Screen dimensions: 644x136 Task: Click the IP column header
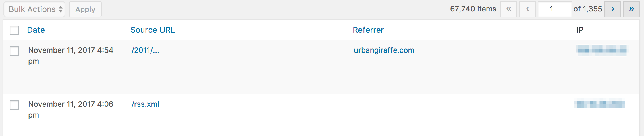click(x=580, y=30)
